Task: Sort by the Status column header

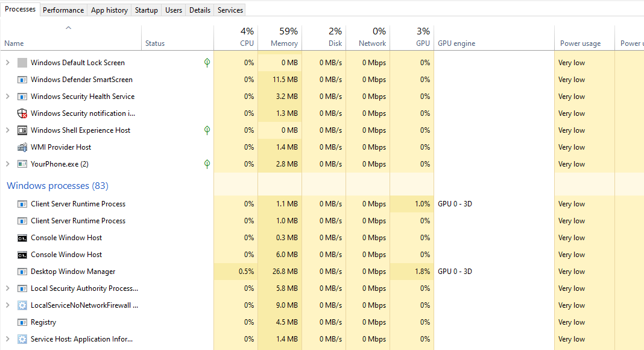Action: point(177,38)
